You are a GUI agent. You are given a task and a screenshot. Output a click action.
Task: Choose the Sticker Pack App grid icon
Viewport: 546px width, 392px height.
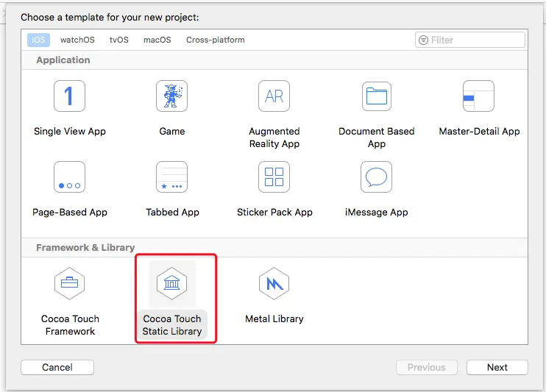tap(274, 177)
